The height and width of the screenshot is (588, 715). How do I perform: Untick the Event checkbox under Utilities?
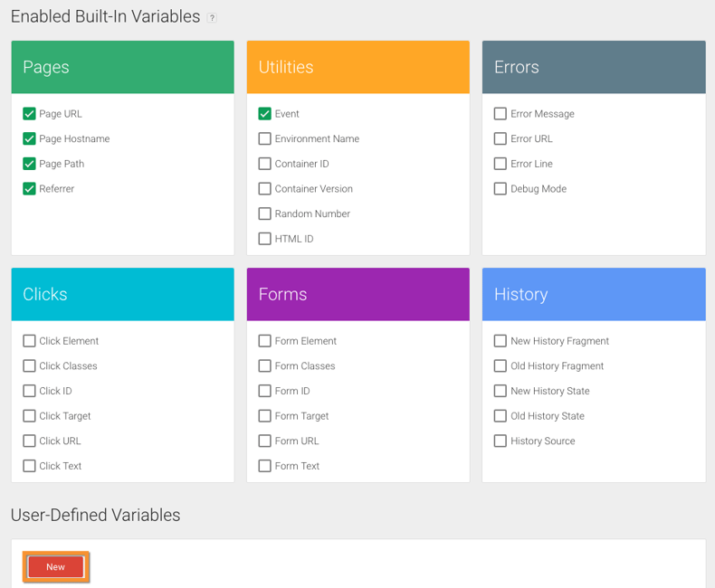pyautogui.click(x=264, y=114)
